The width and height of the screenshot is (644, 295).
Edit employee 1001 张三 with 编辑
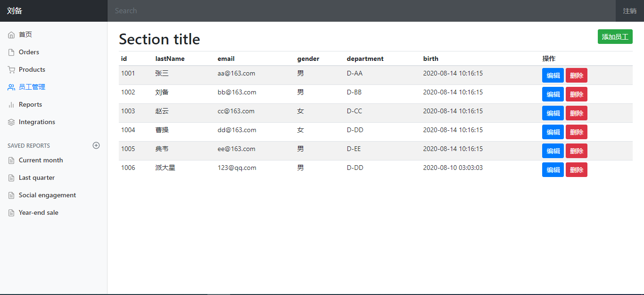[x=553, y=76]
